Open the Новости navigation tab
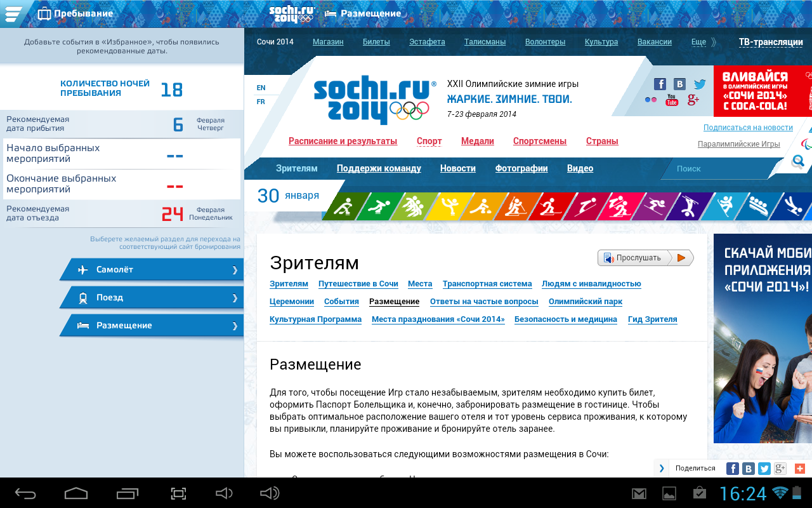Viewport: 812px width, 508px height. point(457,168)
